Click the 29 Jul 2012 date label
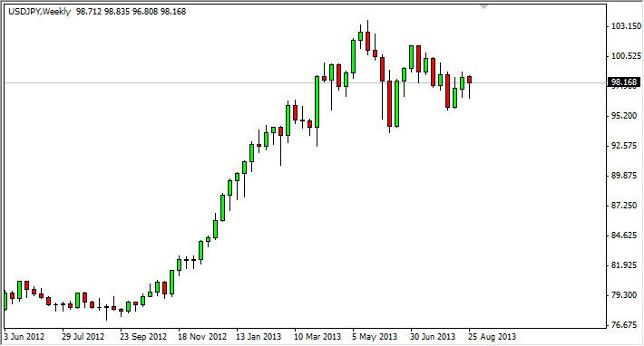The width and height of the screenshot is (644, 346). (83, 337)
